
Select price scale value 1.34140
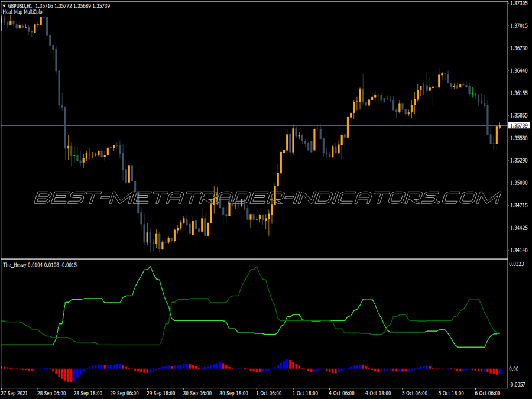[519, 250]
